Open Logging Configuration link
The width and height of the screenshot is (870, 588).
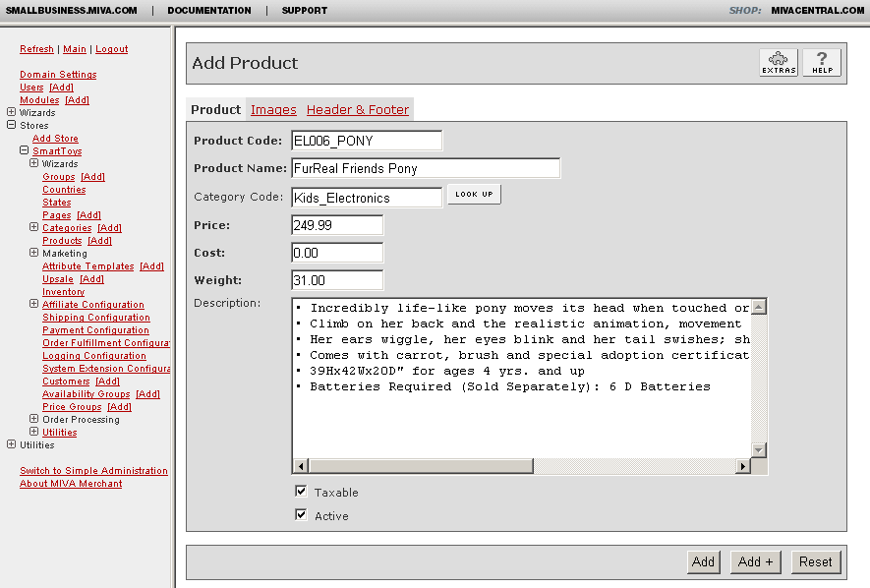coord(94,355)
